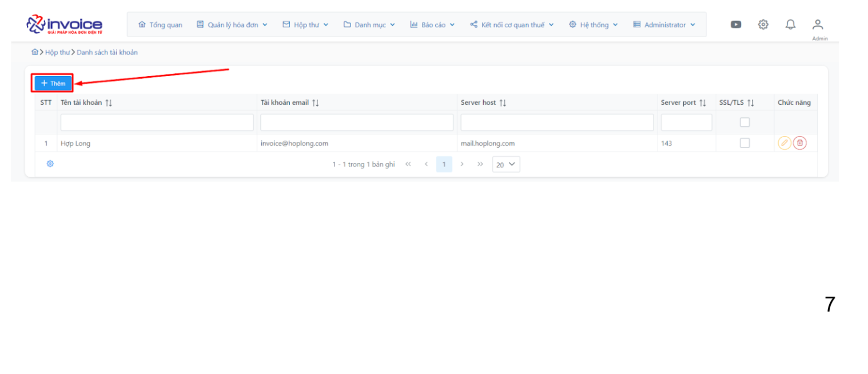Click the notification bell icon
Image resolution: width=868 pixels, height=374 pixels.
coord(790,25)
